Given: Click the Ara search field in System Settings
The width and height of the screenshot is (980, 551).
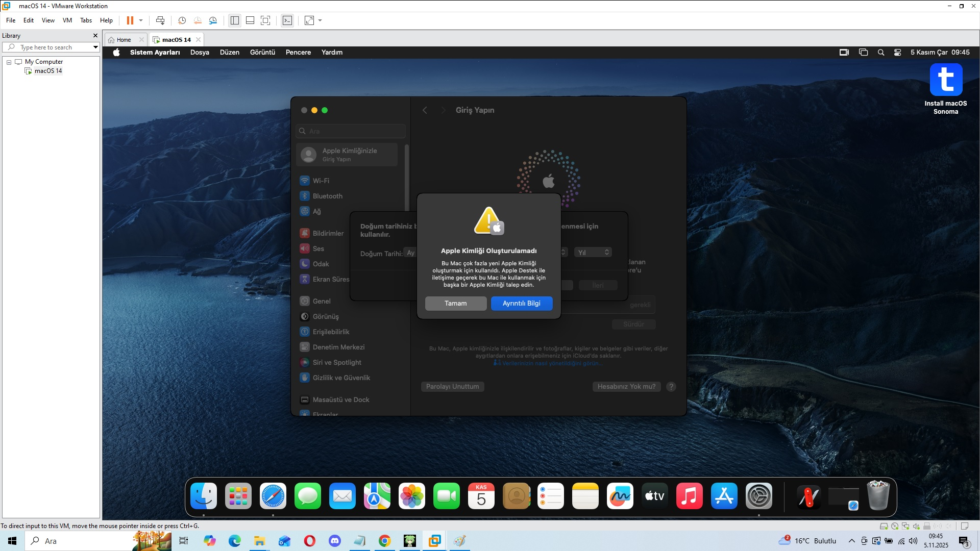Looking at the screenshot, I should (x=351, y=131).
